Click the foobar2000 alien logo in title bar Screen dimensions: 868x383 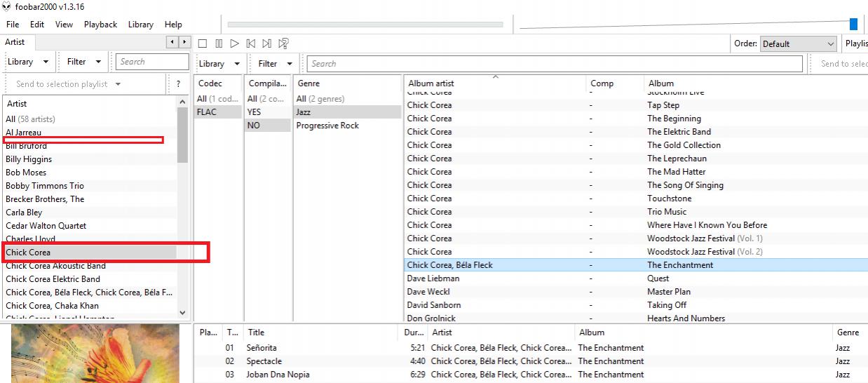coord(6,6)
